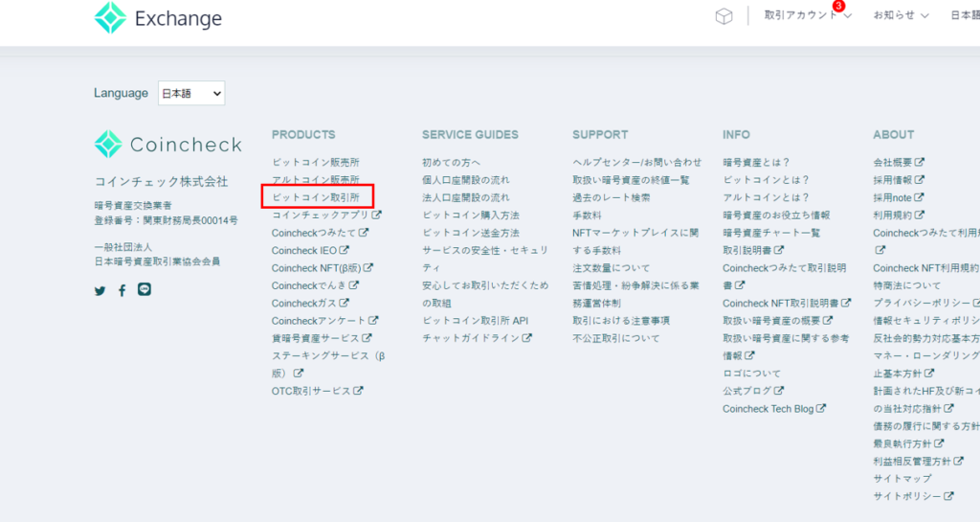Open ビットコイン取引所 API link
Image resolution: width=980 pixels, height=522 pixels.
475,320
